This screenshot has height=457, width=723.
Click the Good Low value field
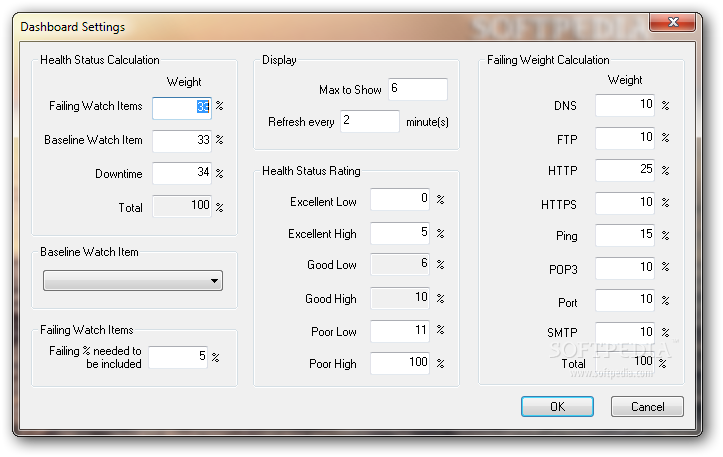coord(400,264)
